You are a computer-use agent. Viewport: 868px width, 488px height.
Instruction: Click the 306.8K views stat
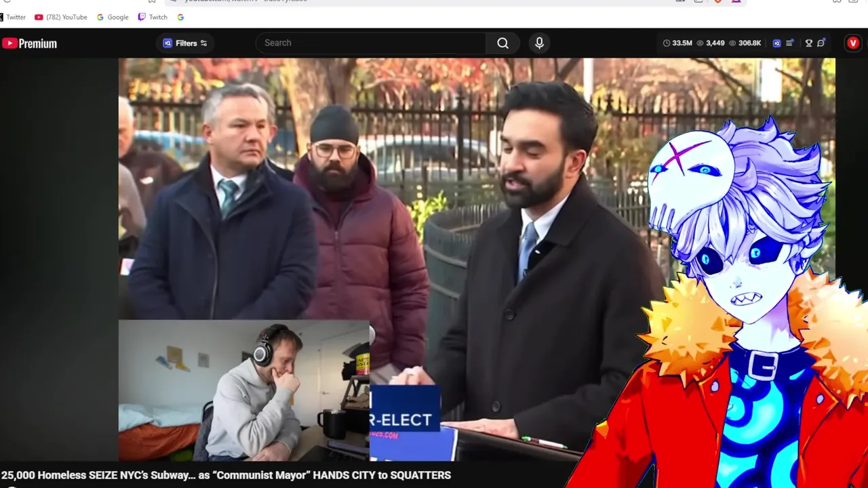coord(745,43)
